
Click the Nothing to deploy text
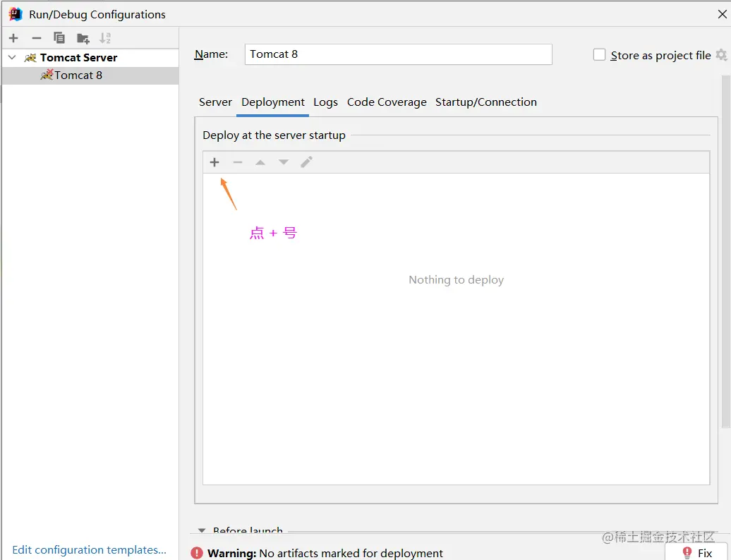(x=456, y=279)
